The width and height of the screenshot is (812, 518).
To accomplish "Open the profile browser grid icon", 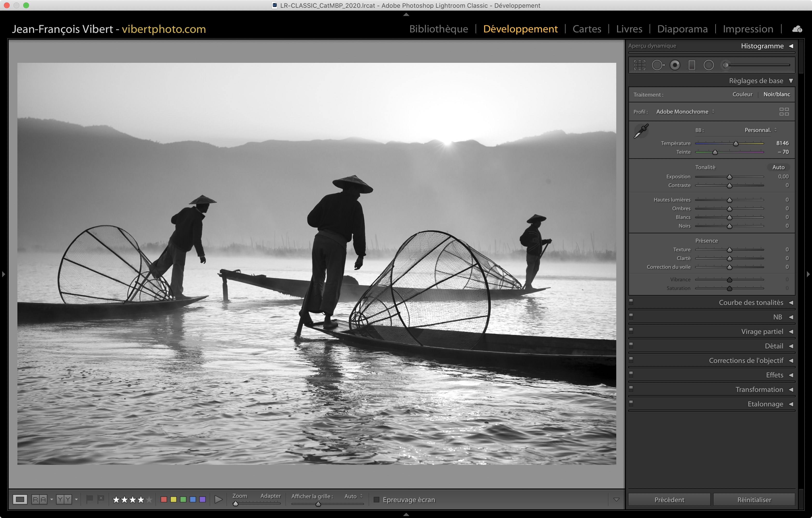I will point(784,112).
